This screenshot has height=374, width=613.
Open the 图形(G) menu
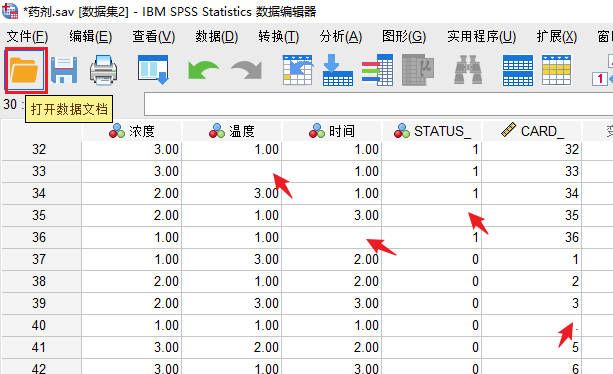coord(404,37)
